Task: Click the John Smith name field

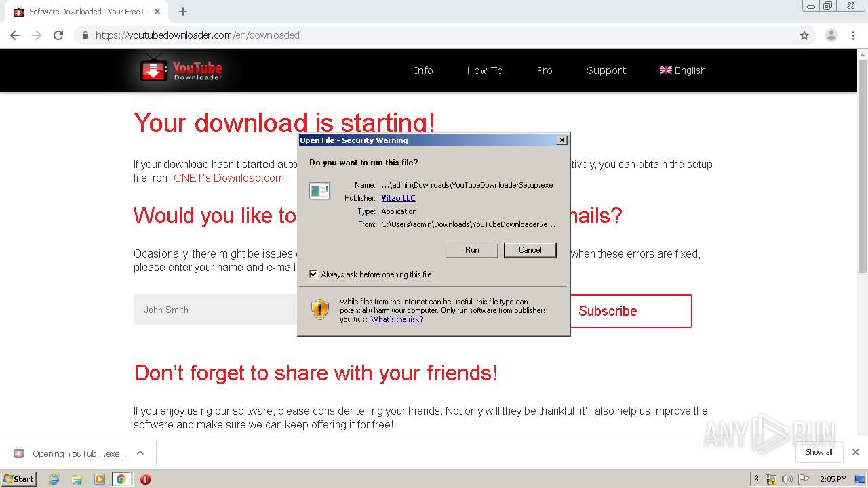Action: tap(216, 310)
